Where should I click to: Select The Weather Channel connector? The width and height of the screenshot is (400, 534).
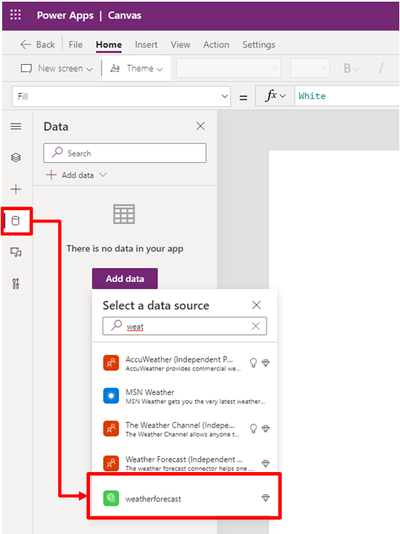(x=185, y=429)
